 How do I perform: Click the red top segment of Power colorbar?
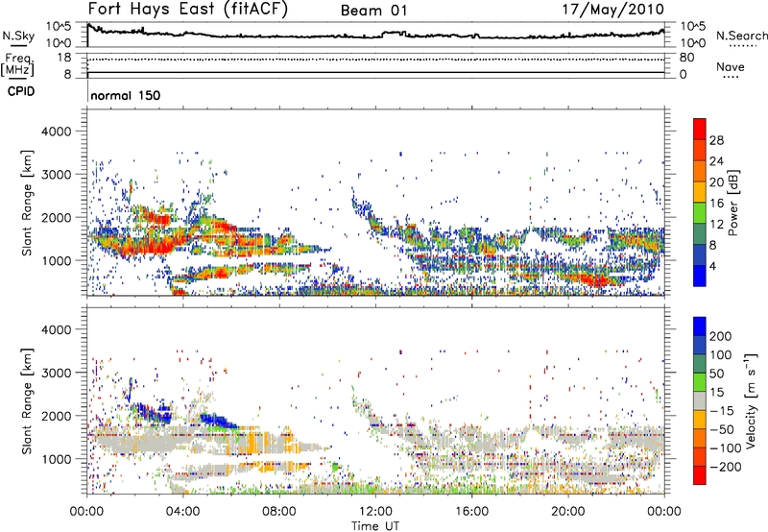(x=700, y=130)
